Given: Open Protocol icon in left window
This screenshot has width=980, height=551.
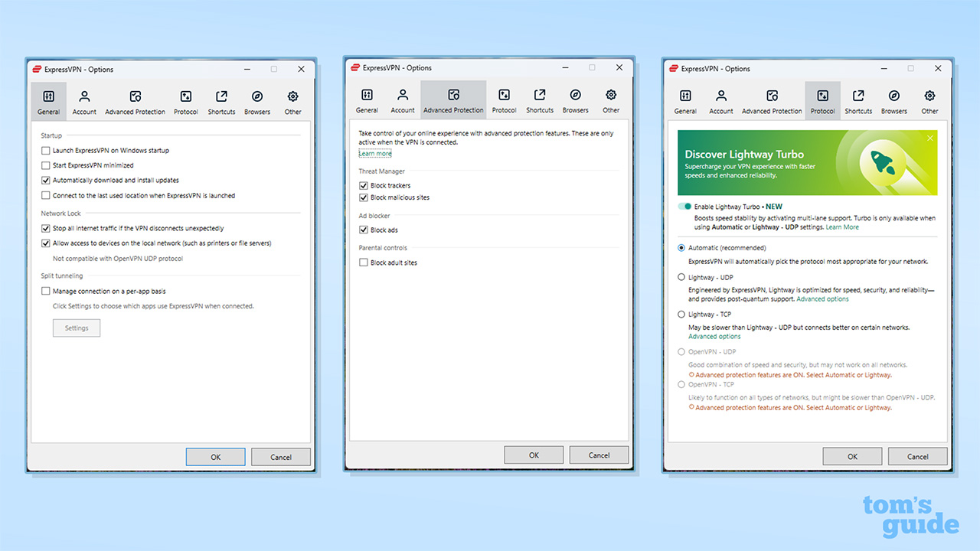Looking at the screenshot, I should [x=186, y=96].
